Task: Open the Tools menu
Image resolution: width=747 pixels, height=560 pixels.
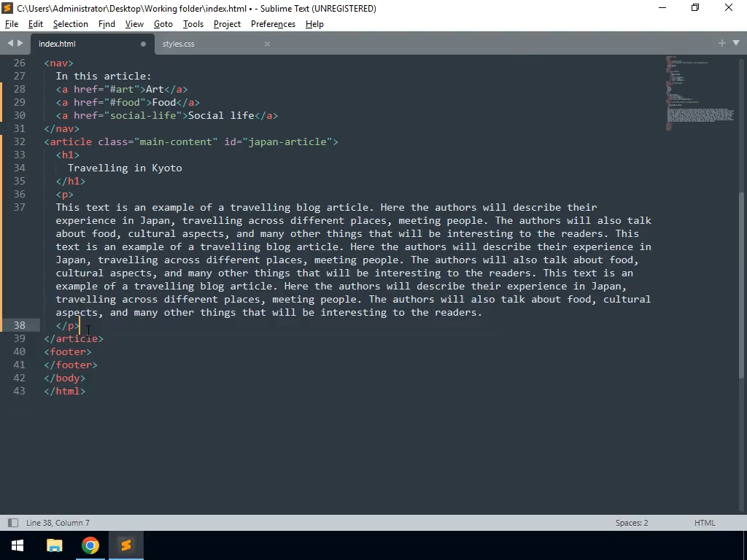Action: coord(193,24)
